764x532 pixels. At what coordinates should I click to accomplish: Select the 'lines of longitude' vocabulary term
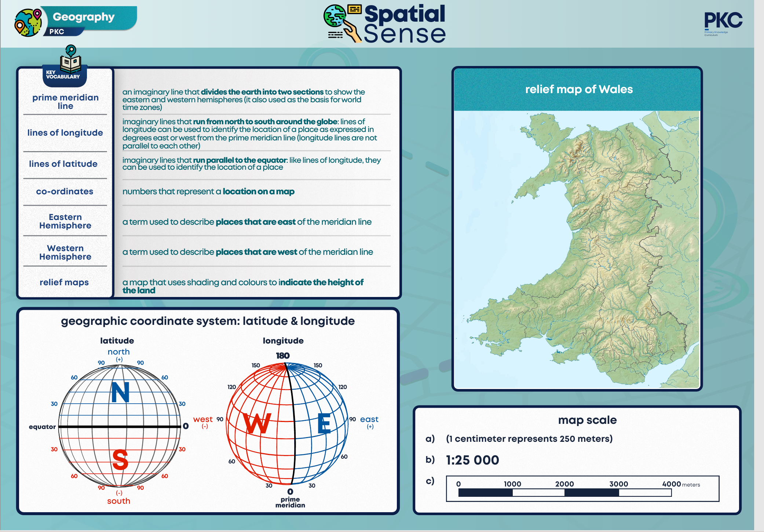point(65,133)
